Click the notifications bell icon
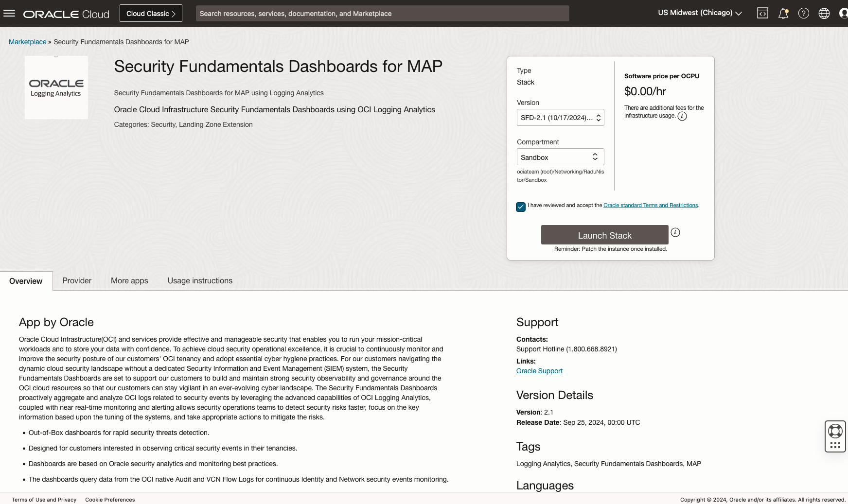Image resolution: width=848 pixels, height=504 pixels. pyautogui.click(x=783, y=13)
